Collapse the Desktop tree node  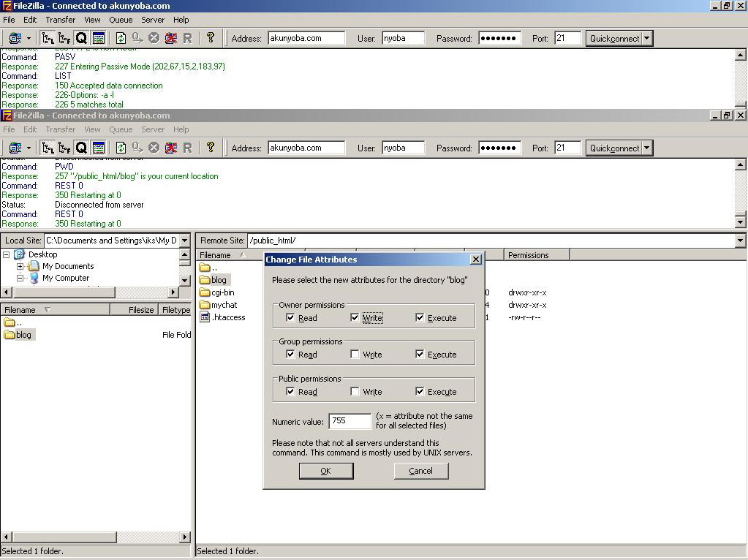(6, 254)
